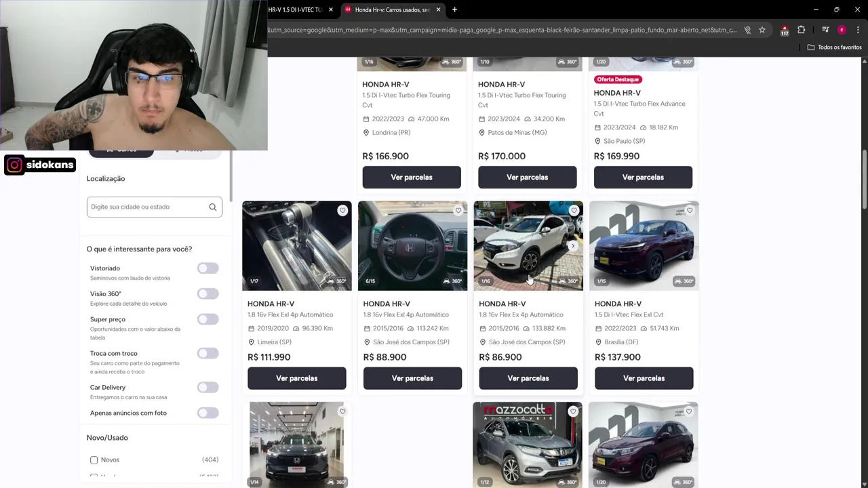Viewport: 868px width, 488px height.
Task: Favorite the R$ 86.900 HR-V heart icon
Action: coord(574,211)
